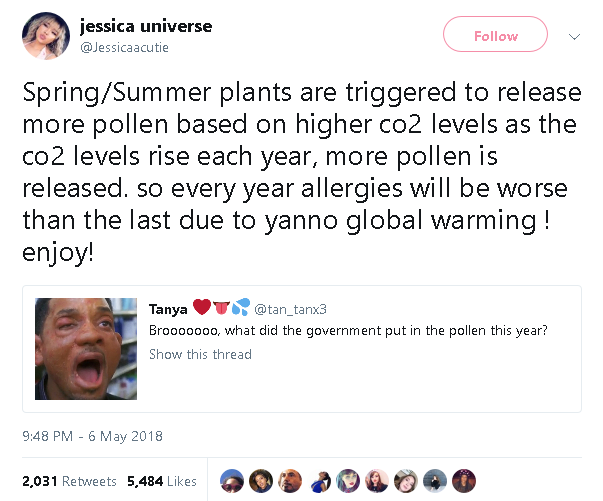Viewport: 603px width, 501px height.
Task: Open the Show this thread link
Action: pos(200,354)
